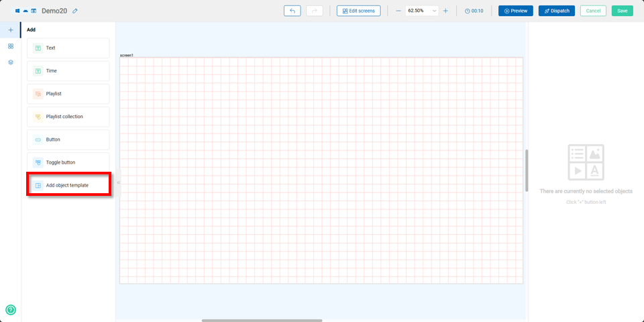Viewport: 644px width, 322px height.
Task: Add a Text object
Action: (68, 48)
